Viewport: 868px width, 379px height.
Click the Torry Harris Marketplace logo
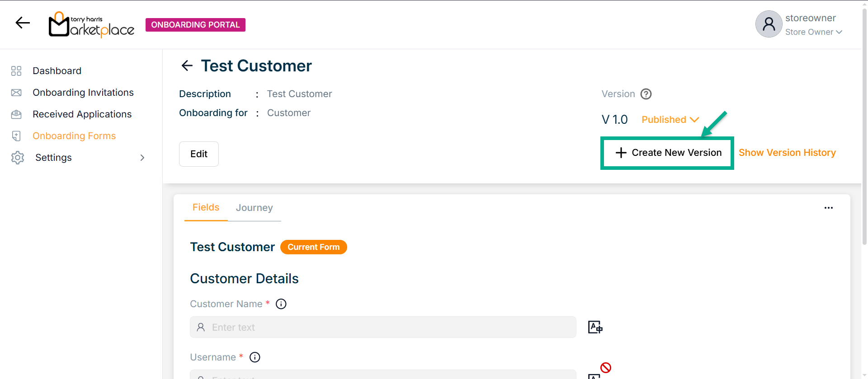tap(92, 24)
